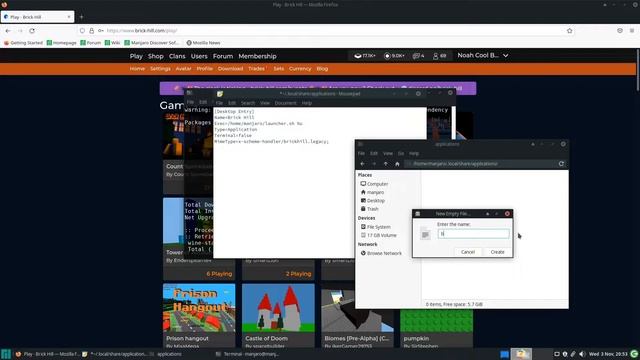Open the file manager File menu
This screenshot has width=640, height=360.
tap(361, 153)
